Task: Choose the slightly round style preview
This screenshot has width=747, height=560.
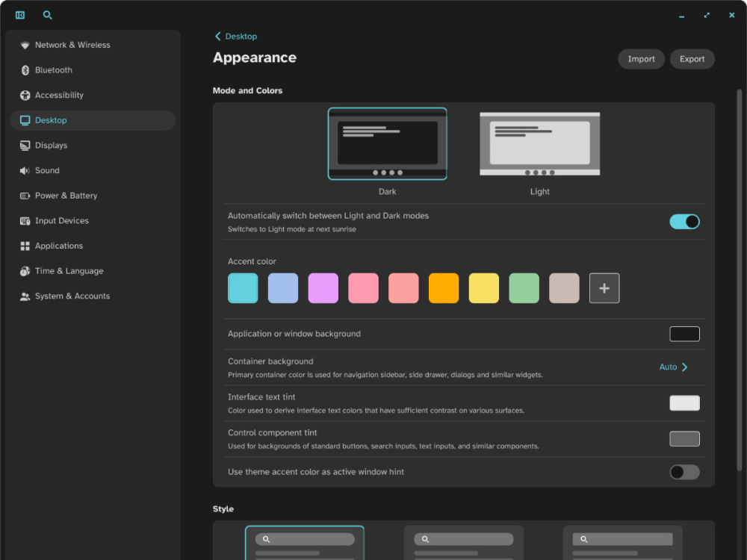Action: [x=464, y=543]
